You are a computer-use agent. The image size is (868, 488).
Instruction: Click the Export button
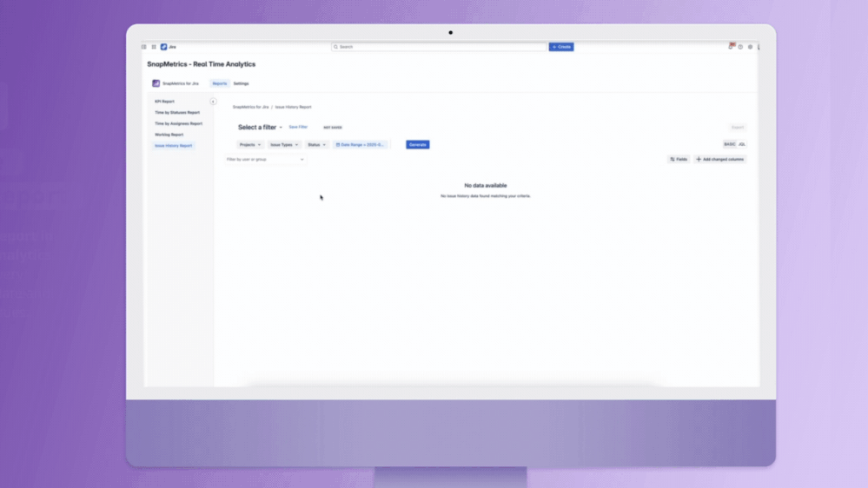click(738, 128)
